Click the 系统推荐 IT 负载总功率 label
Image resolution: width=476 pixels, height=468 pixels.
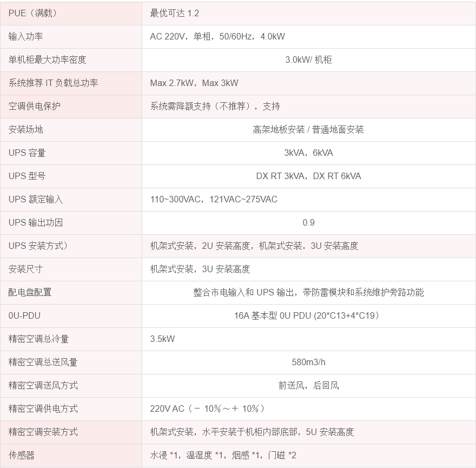(x=53, y=83)
